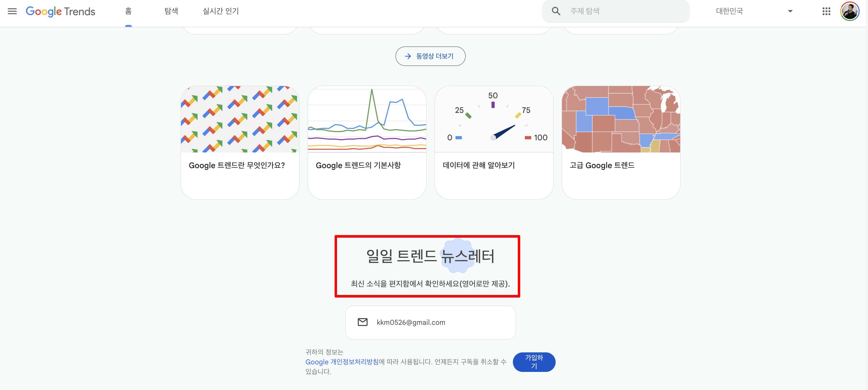Open the account profile avatar
Viewport: 868px width, 390px height.
click(x=850, y=11)
